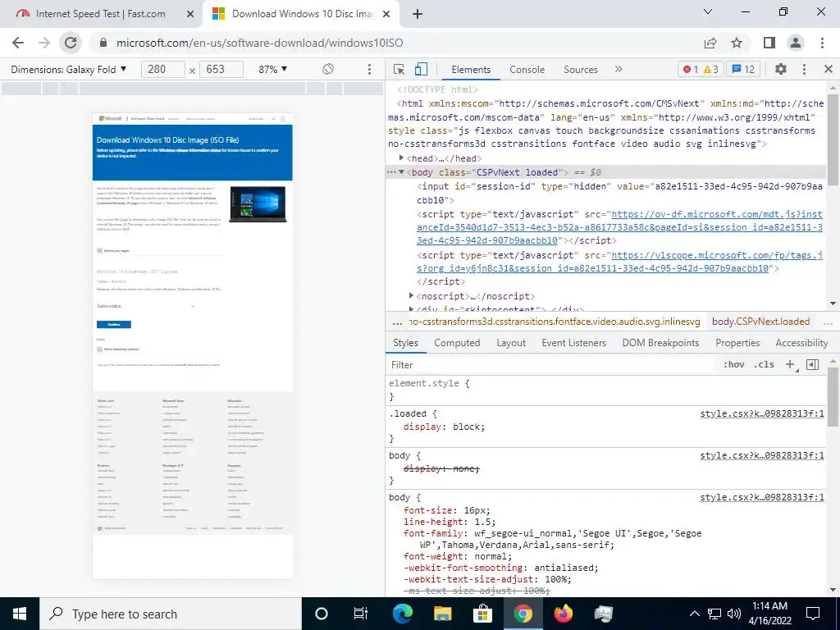Switch to the Internet Speed Test tab
Viewport: 840px width, 630px height.
point(100,14)
